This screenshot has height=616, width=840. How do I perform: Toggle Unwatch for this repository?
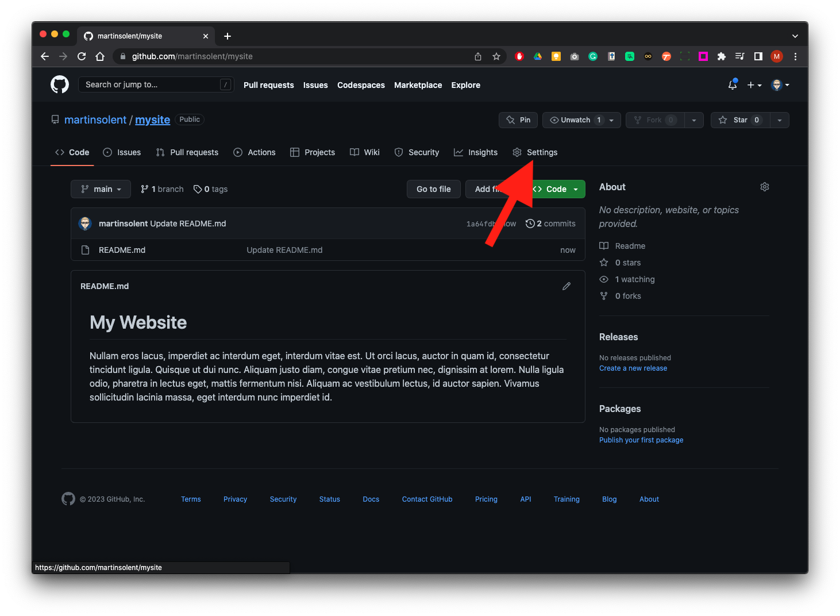(x=574, y=120)
